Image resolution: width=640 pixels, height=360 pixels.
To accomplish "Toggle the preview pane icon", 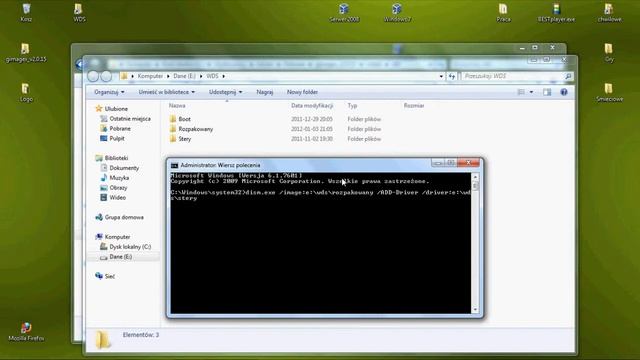I will [547, 92].
